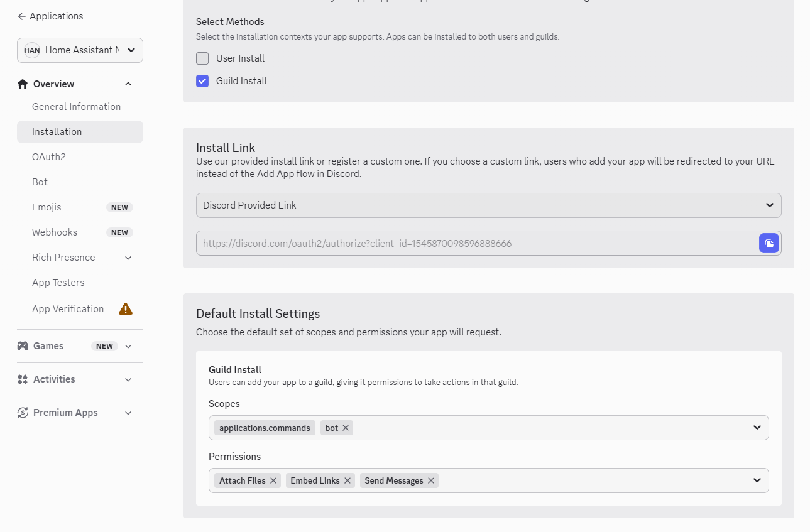The width and height of the screenshot is (810, 532).
Task: Click the Attach Files tag label
Action: point(243,480)
